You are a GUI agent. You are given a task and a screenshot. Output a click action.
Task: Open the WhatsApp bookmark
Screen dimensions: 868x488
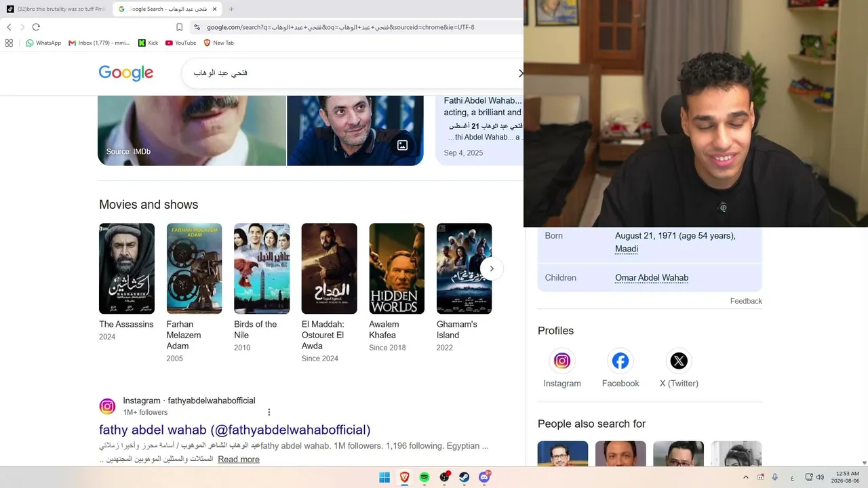pyautogui.click(x=43, y=43)
